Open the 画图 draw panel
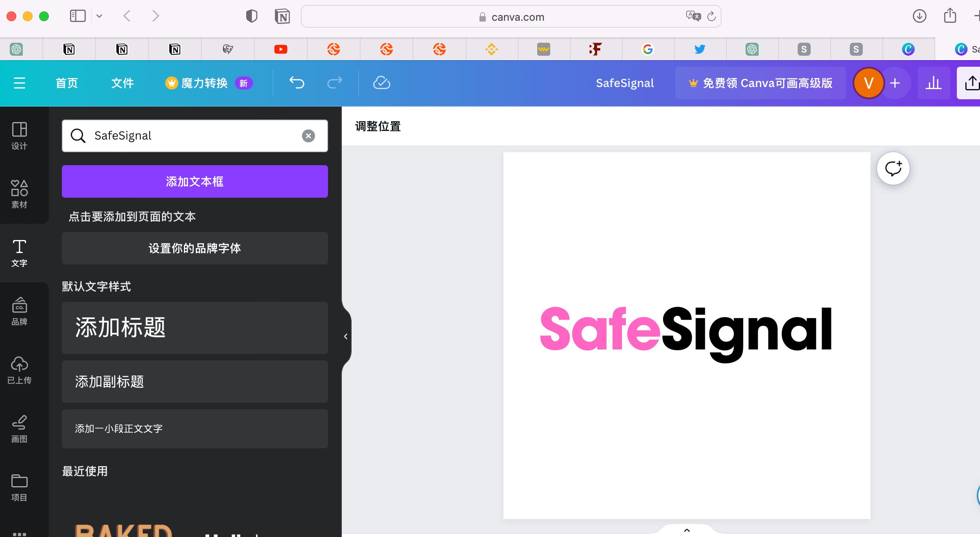The image size is (980, 537). tap(19, 429)
